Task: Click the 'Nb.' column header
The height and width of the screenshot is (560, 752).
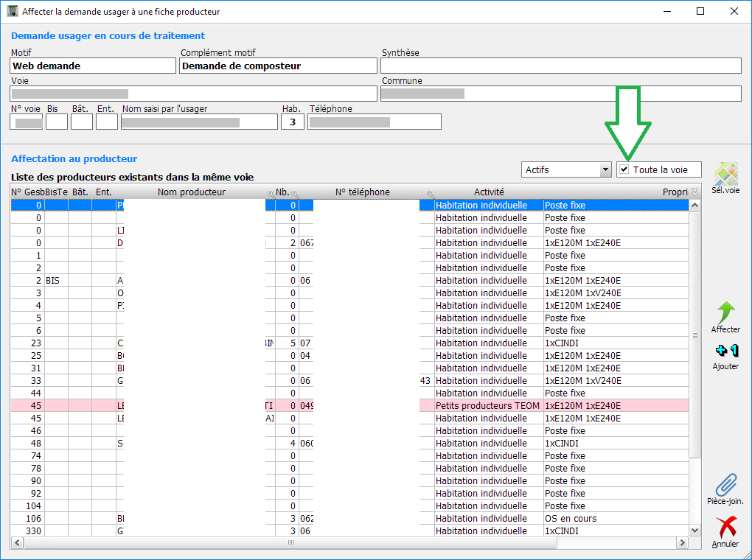Action: tap(282, 192)
